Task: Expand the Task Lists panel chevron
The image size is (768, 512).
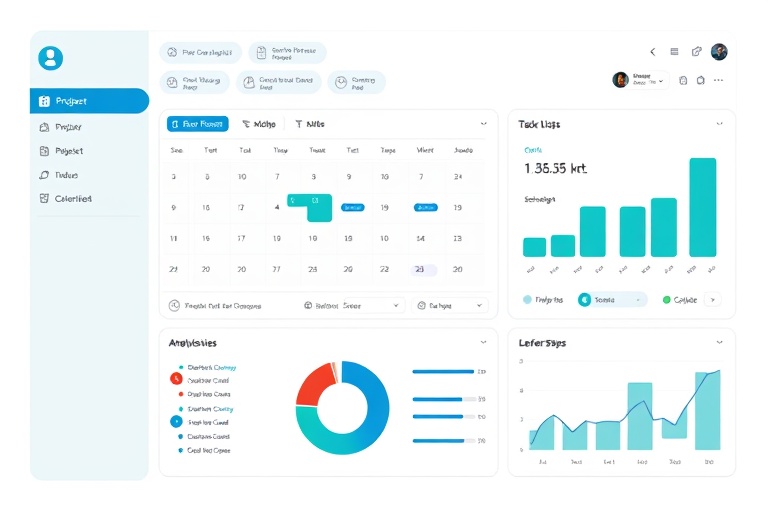Action: (719, 124)
